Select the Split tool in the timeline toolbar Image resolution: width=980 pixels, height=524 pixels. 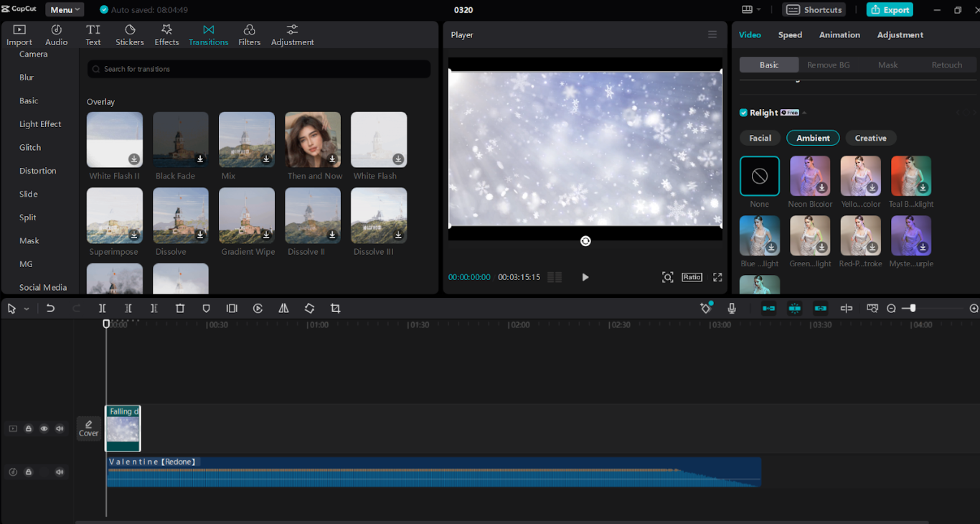pyautogui.click(x=102, y=308)
